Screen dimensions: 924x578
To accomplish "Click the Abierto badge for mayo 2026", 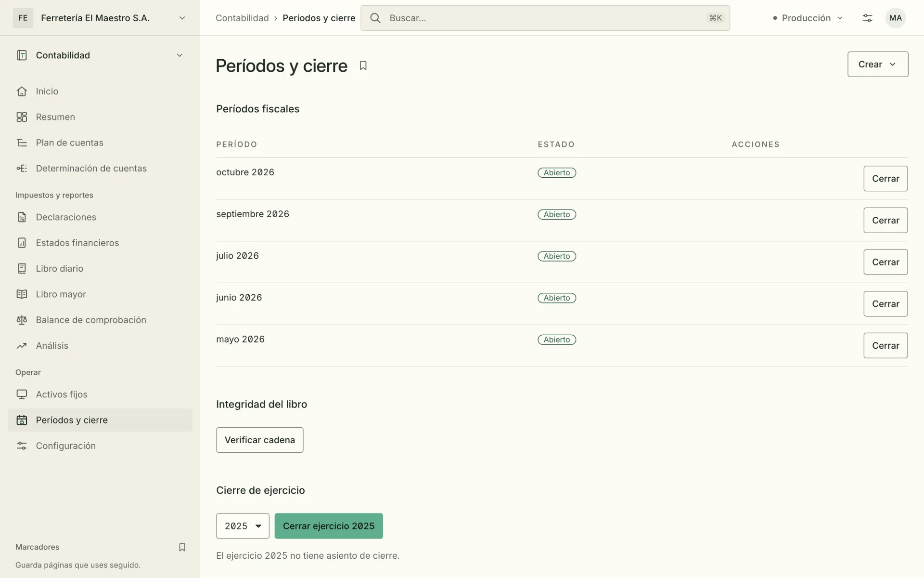I will [x=557, y=340].
